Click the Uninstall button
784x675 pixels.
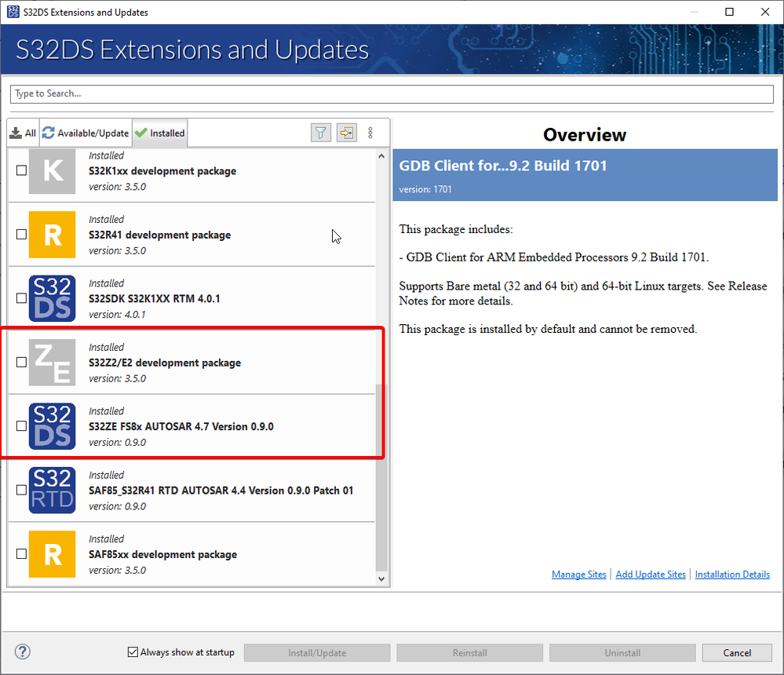(x=622, y=652)
